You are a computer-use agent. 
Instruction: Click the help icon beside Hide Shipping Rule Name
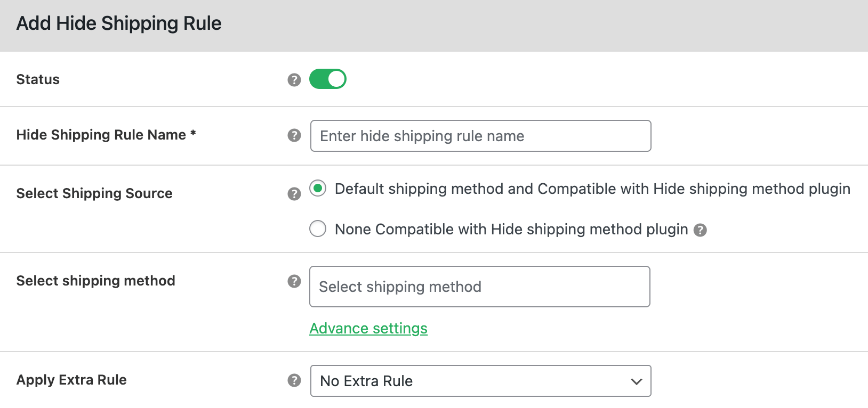[294, 136]
